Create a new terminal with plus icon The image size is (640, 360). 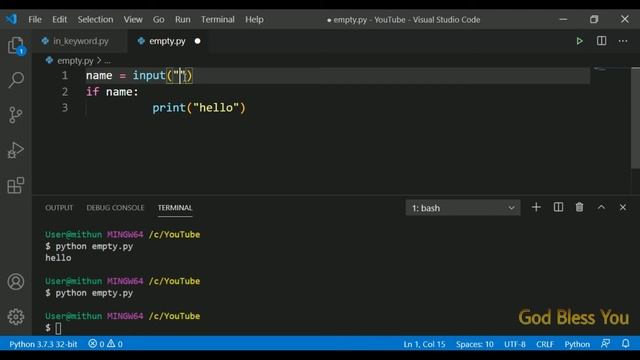[536, 207]
